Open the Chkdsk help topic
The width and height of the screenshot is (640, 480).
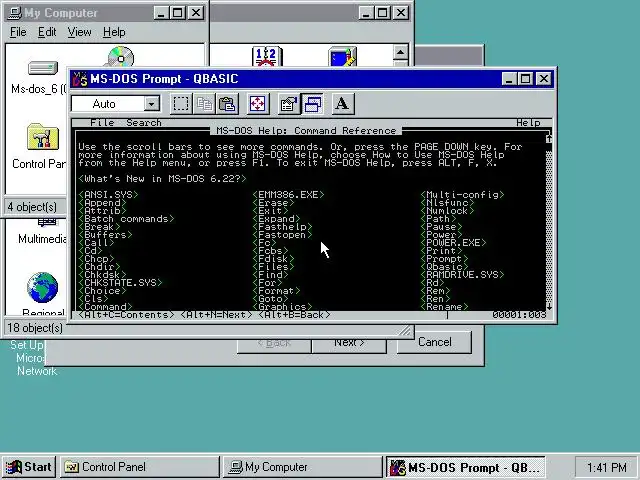(x=102, y=275)
